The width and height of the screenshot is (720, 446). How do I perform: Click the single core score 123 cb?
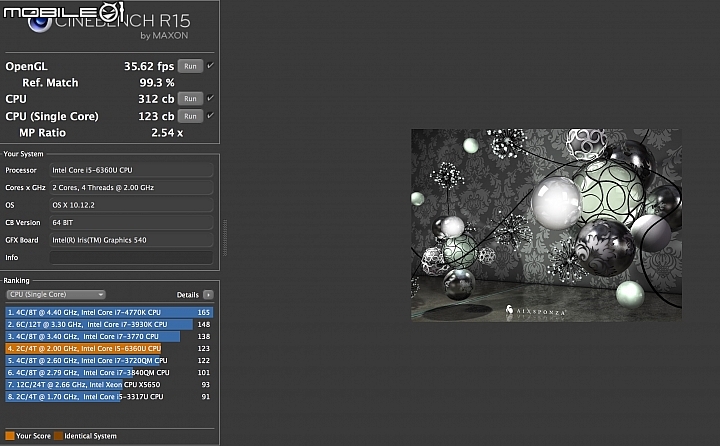point(156,116)
